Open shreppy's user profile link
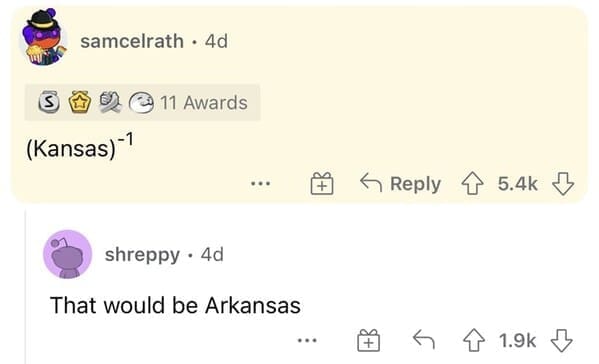This screenshot has height=364, width=599. (x=142, y=255)
